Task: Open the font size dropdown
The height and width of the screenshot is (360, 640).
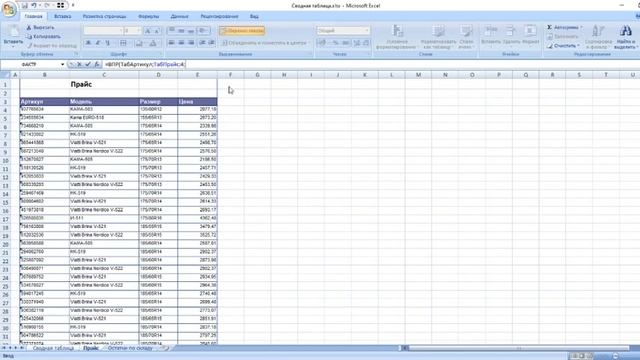Action: (139, 31)
